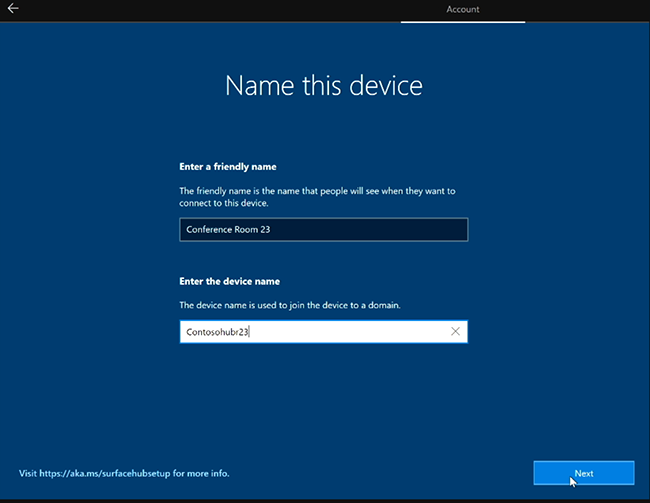Image resolution: width=650 pixels, height=503 pixels.
Task: Open the aka.ms/surfacehubsetup link
Action: (x=105, y=473)
